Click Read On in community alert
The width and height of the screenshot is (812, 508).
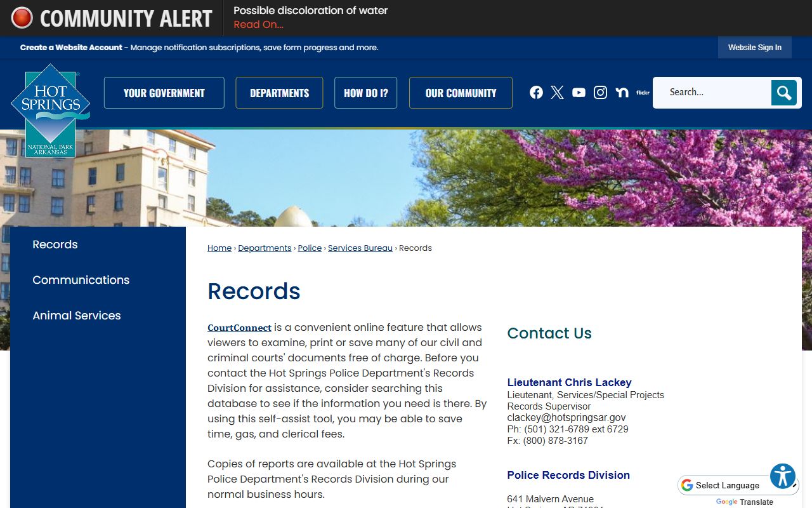[258, 25]
